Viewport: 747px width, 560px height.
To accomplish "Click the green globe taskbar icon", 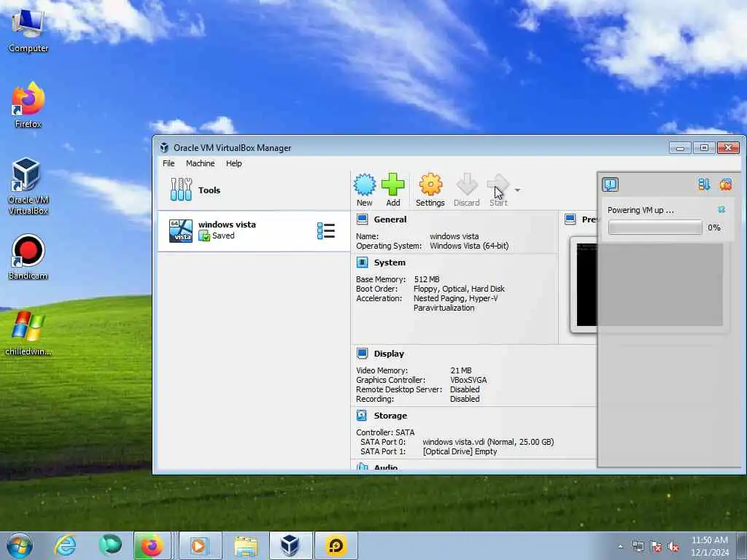I will [x=110, y=545].
